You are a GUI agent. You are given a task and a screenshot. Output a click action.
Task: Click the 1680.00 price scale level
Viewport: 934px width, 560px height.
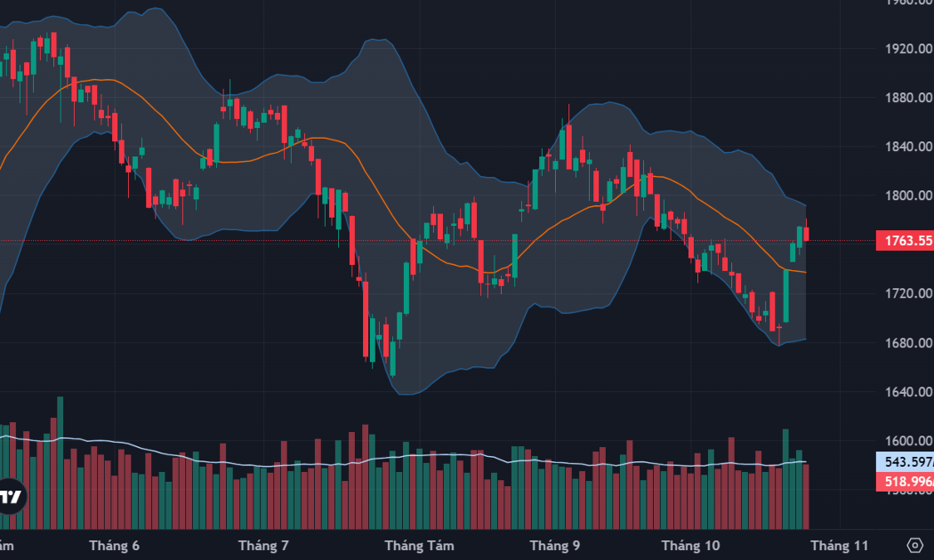[x=908, y=343]
